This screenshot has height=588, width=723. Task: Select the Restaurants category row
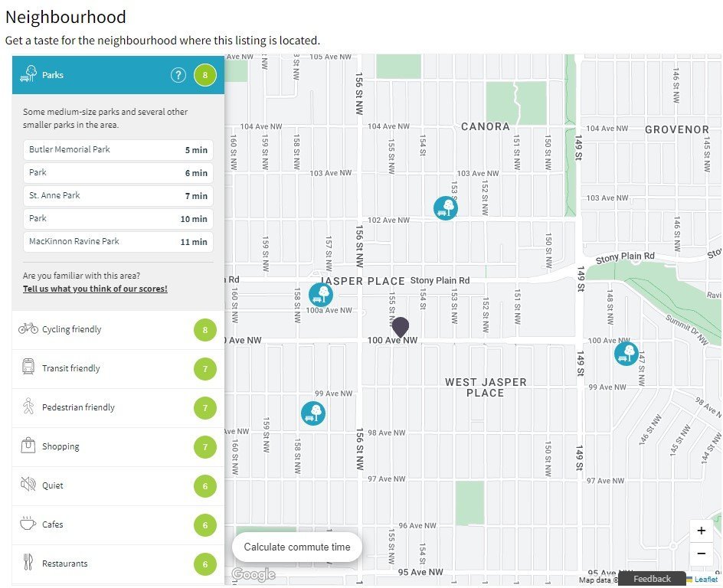tap(118, 564)
